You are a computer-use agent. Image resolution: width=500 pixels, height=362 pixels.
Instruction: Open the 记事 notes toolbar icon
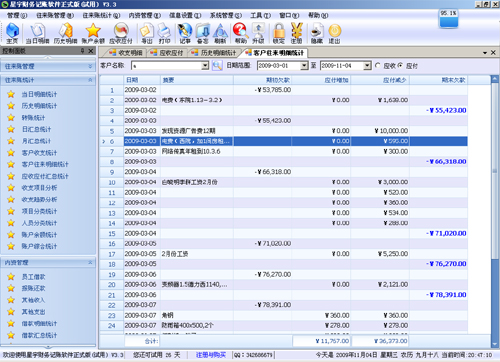[185, 33]
